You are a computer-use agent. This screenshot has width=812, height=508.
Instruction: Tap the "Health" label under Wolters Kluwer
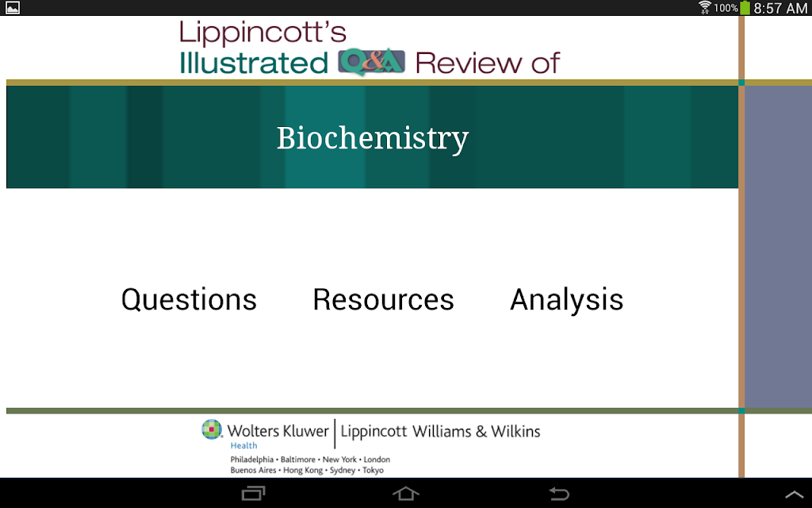tap(243, 445)
